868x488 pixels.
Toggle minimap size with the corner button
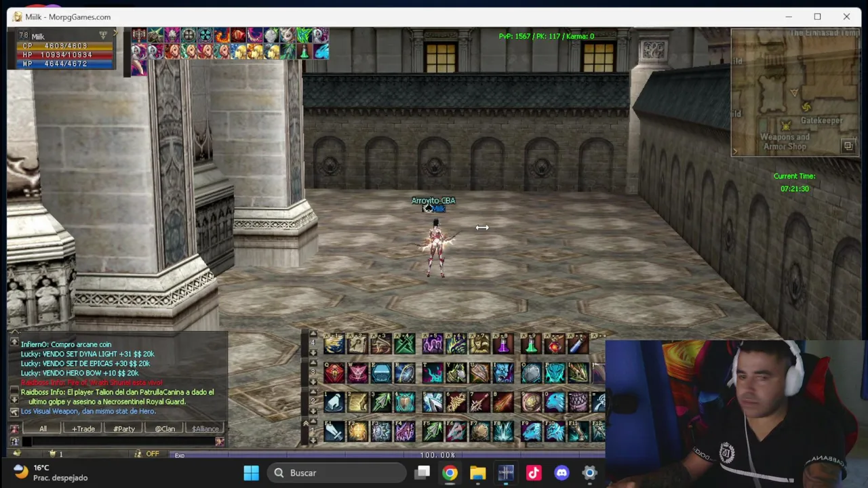click(x=848, y=146)
